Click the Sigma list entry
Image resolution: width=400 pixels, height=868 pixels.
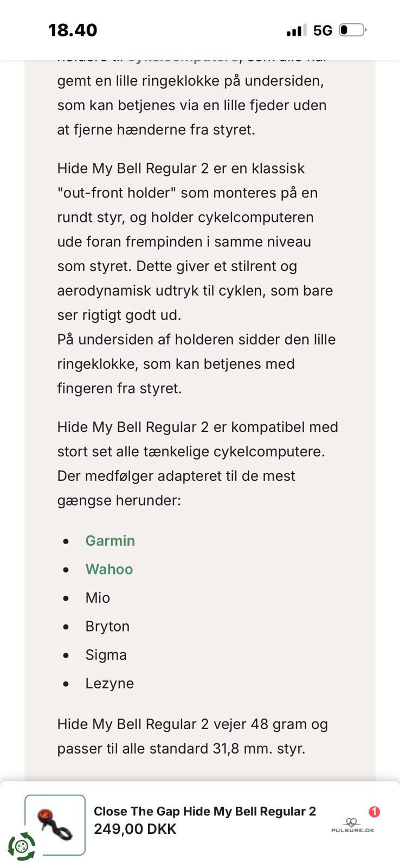tap(106, 655)
